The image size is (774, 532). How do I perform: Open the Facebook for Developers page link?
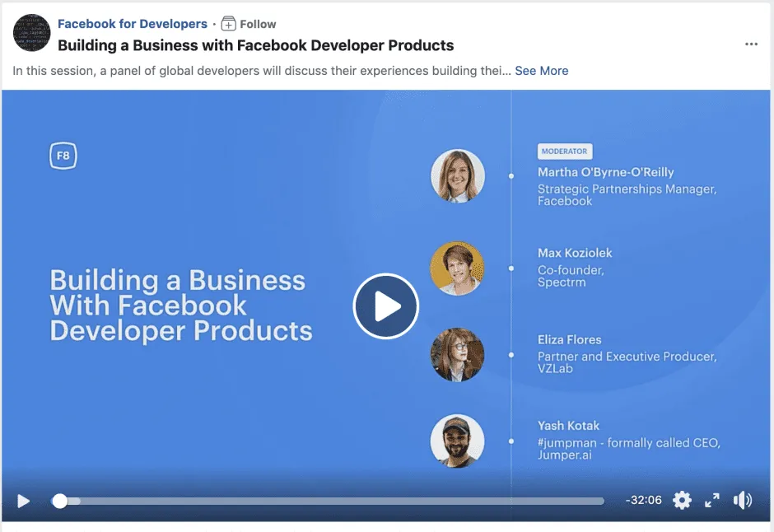tap(133, 24)
